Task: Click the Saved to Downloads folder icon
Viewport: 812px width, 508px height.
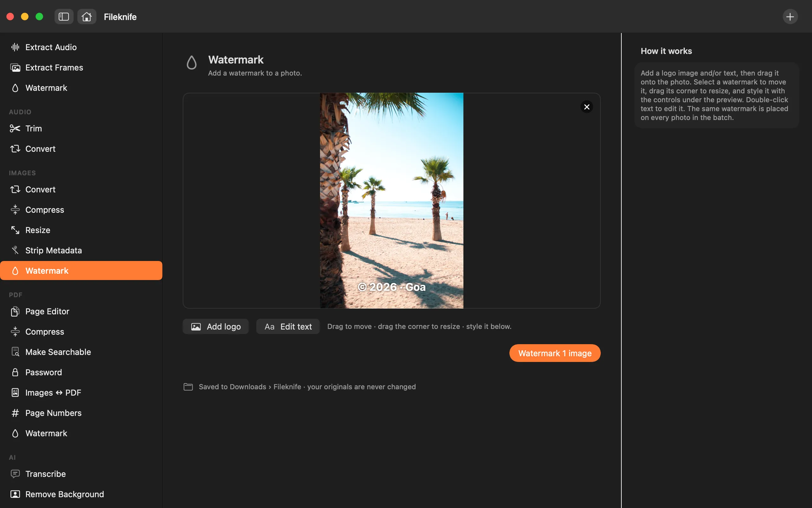Action: point(188,387)
